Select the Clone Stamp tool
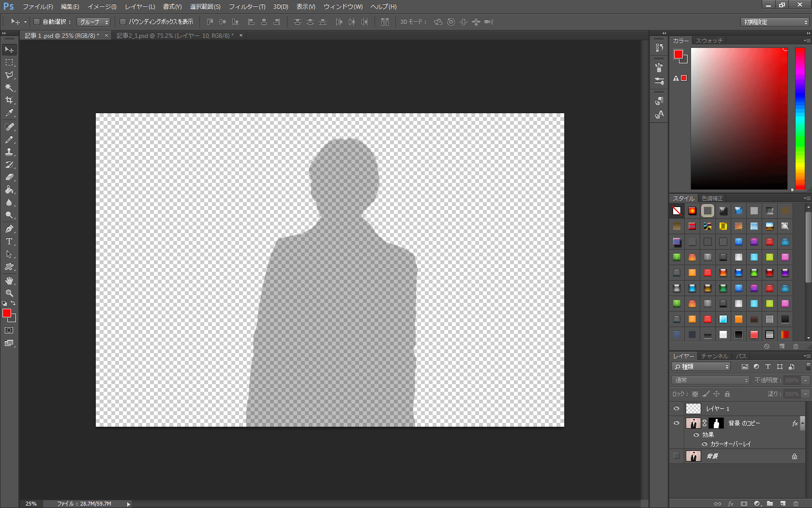The image size is (812, 508). [x=9, y=152]
